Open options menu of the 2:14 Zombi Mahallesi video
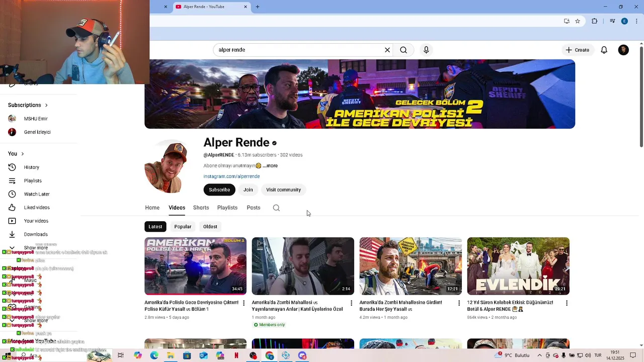644x362 pixels. click(351, 303)
